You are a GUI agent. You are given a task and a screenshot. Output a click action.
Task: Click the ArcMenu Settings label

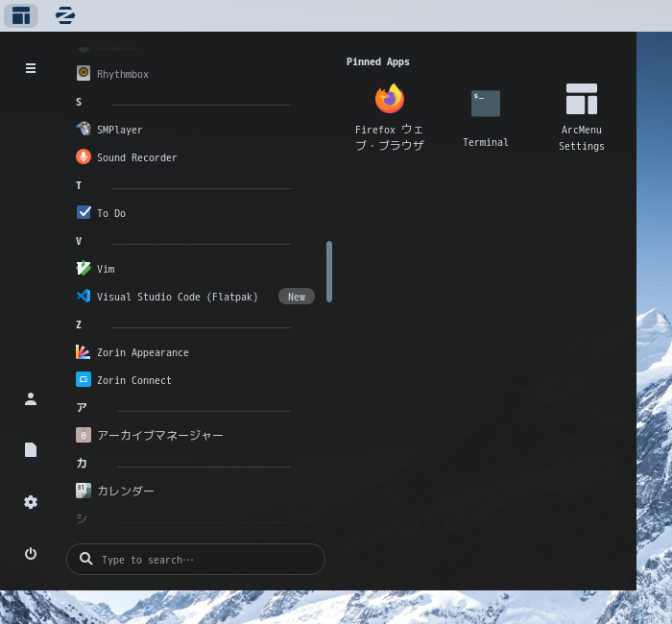point(582,138)
